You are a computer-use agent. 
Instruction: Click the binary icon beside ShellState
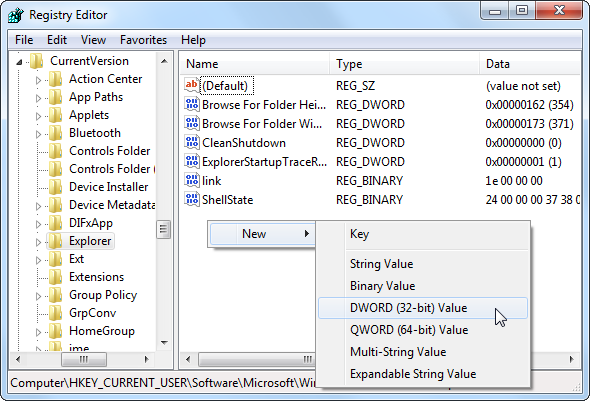192,199
